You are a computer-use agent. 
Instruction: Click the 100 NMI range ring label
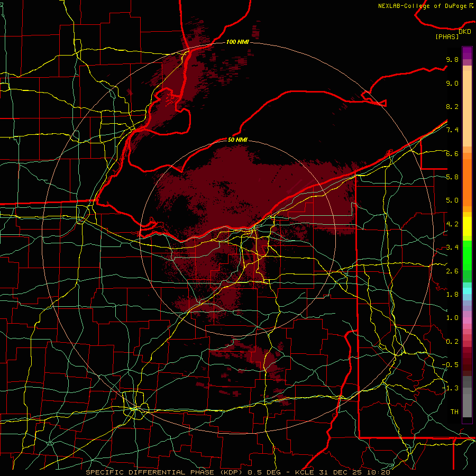[x=237, y=42]
